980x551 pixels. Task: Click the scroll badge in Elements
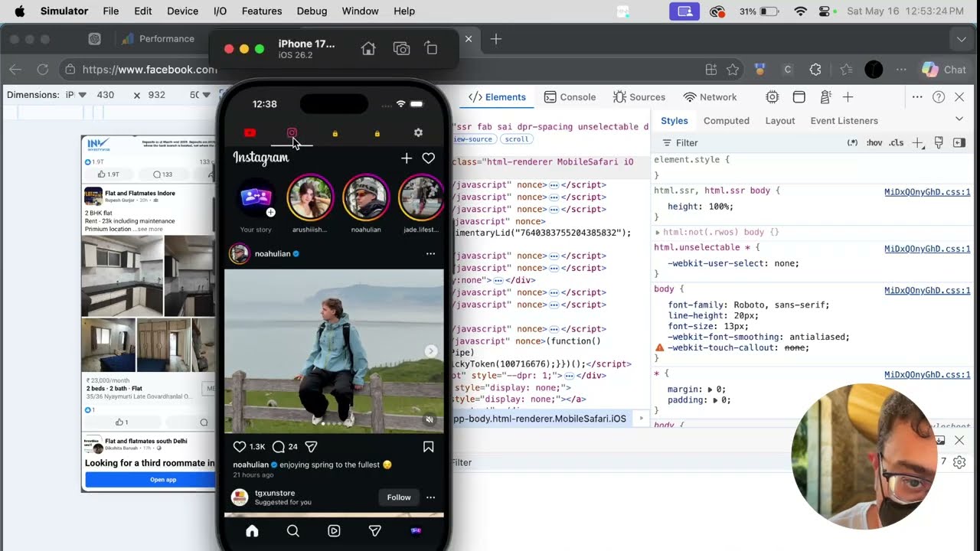tap(517, 139)
